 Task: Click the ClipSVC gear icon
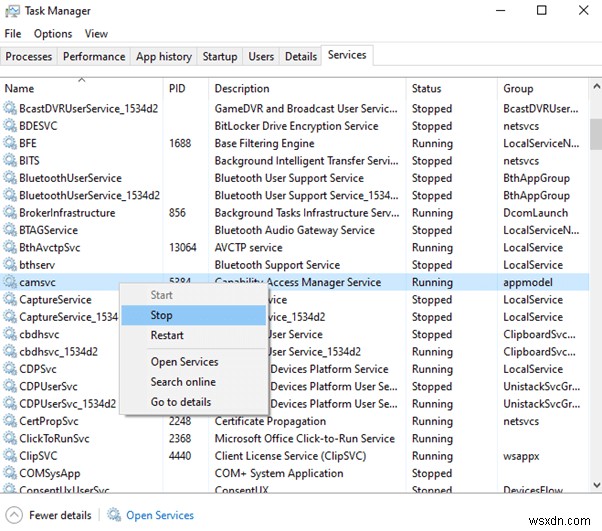[x=10, y=455]
